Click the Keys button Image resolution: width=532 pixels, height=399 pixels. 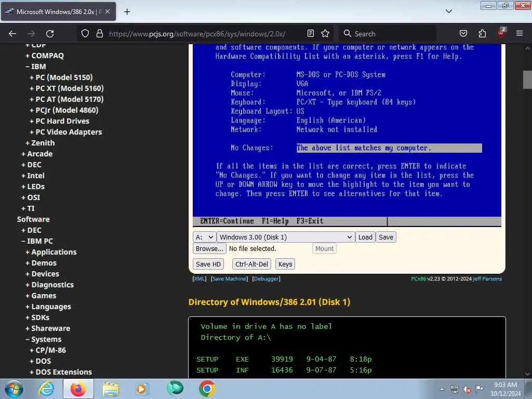point(285,264)
